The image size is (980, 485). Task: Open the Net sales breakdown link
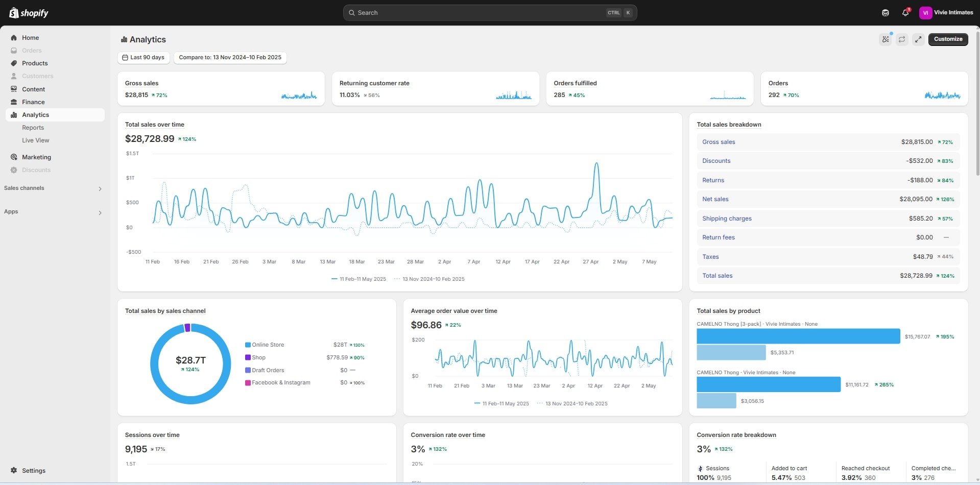(715, 199)
